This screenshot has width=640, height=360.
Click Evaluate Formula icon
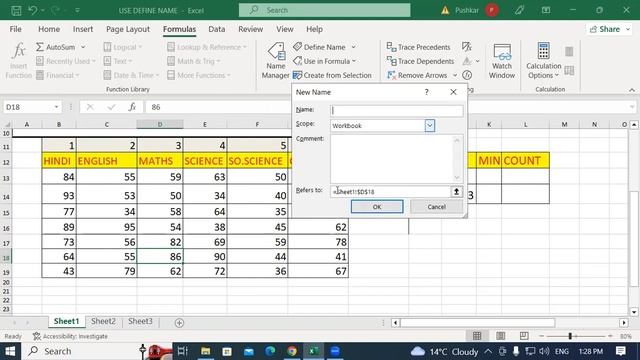click(467, 75)
